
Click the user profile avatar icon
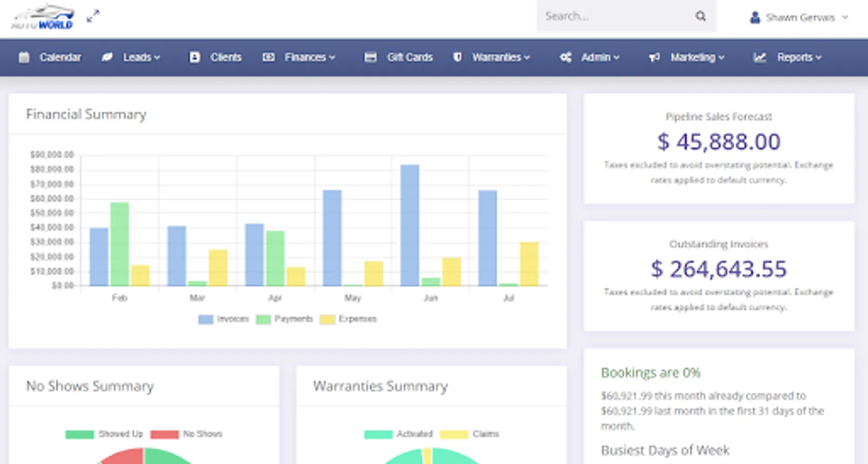point(754,18)
